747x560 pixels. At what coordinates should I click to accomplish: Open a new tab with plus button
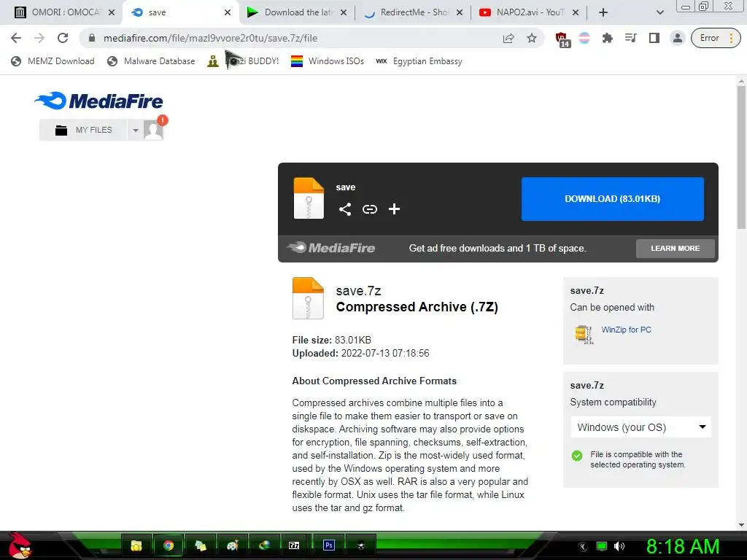coord(603,12)
